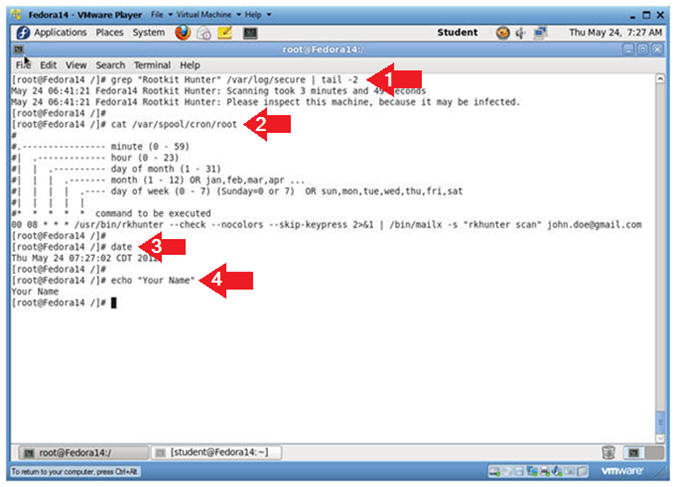Open the mail launcher beside the Firefox icon
This screenshot has height=487, width=676.
(204, 33)
